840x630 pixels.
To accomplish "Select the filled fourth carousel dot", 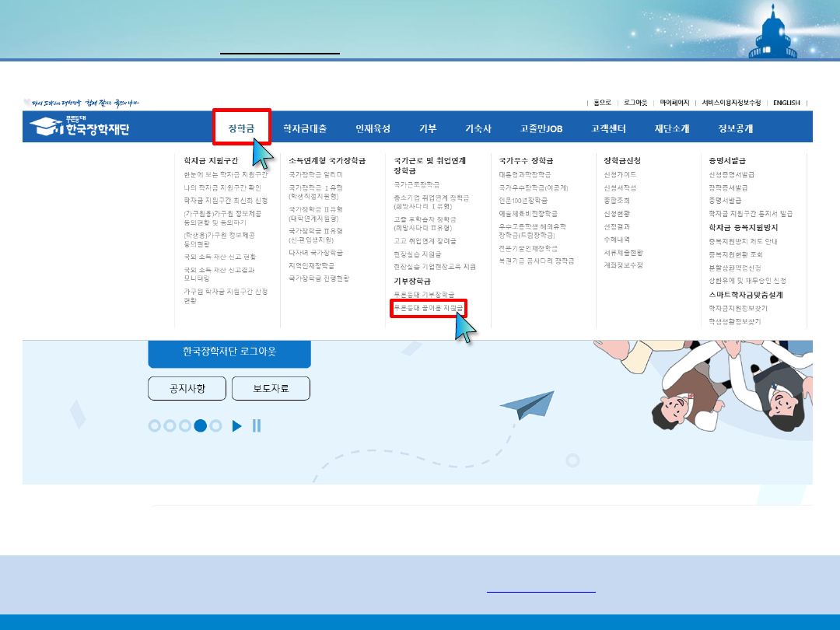I will coord(201,425).
